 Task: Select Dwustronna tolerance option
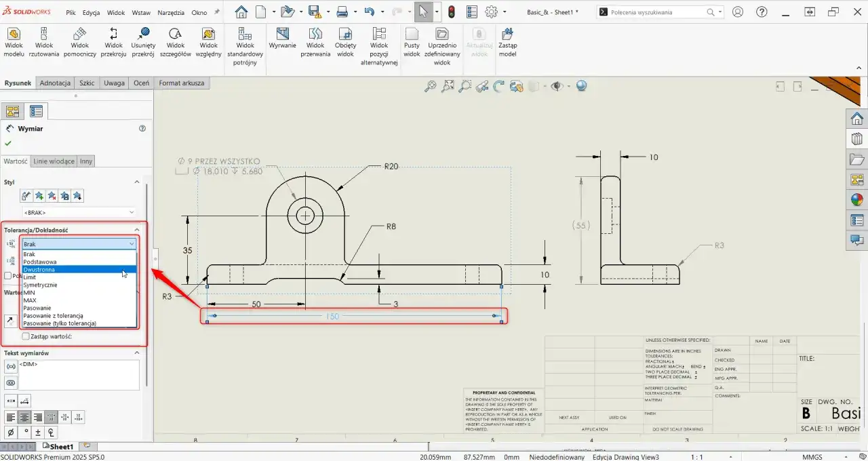[79, 269]
